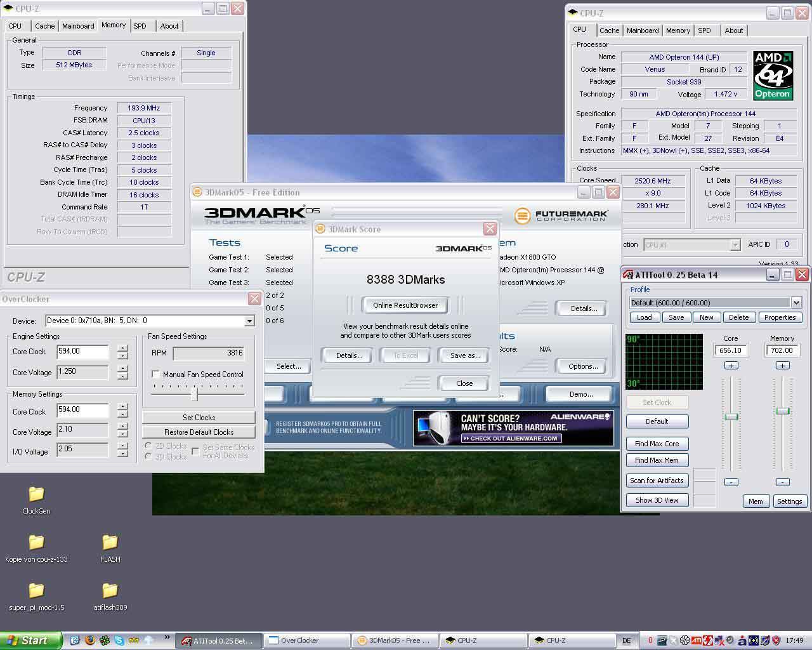Expand the quick launch overflow chevron
This screenshot has width=812, height=650.
[x=167, y=637]
